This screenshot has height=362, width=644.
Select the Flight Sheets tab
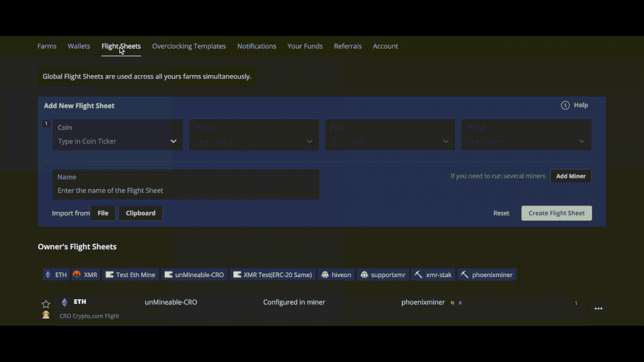point(121,46)
